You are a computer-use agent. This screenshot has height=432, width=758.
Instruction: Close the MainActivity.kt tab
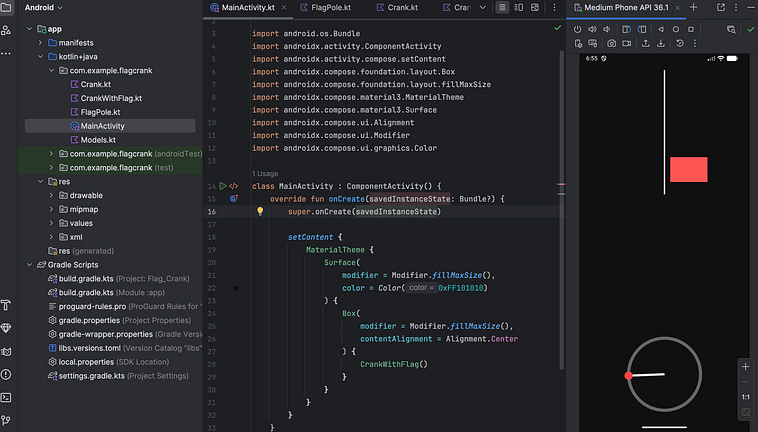click(x=284, y=7)
